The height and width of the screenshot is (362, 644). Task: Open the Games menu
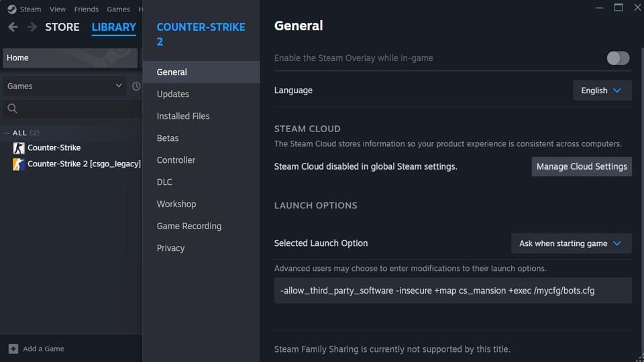[118, 9]
